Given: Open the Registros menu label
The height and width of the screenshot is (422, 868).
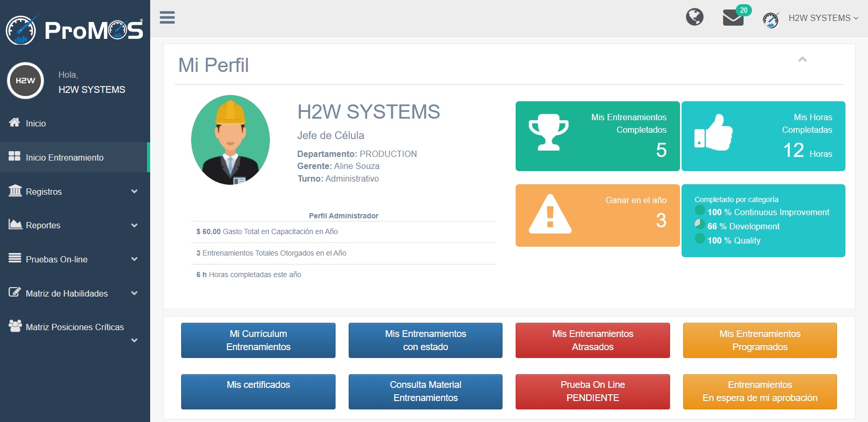Looking at the screenshot, I should (x=44, y=192).
